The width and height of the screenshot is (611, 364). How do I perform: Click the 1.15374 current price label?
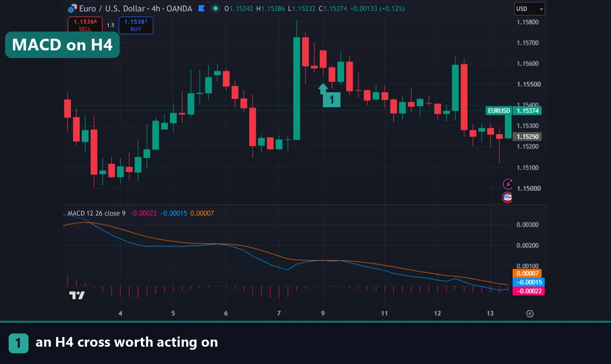point(528,110)
